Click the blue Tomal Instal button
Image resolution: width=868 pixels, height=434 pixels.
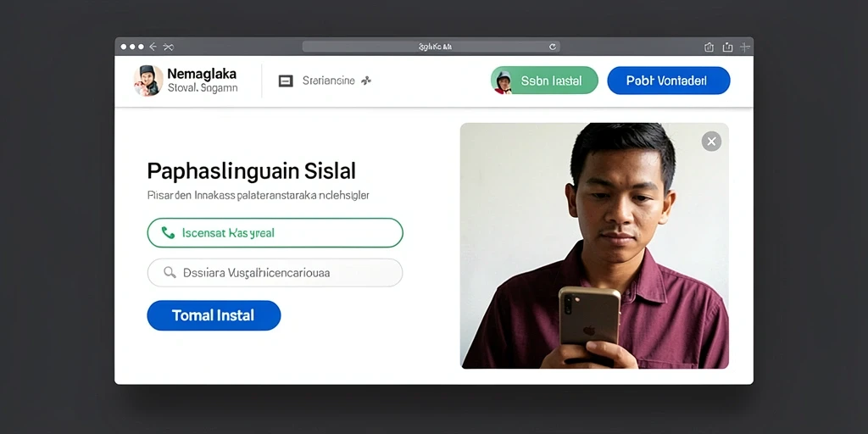[x=214, y=315]
